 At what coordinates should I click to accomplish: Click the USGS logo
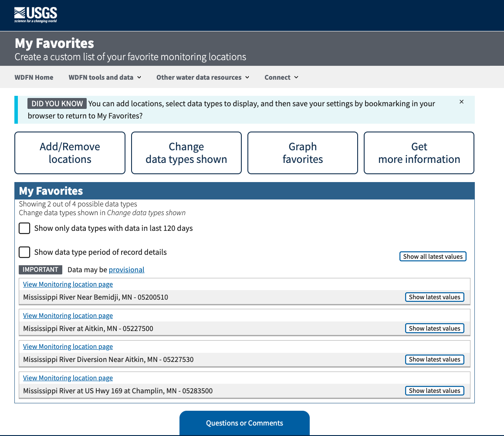click(x=36, y=15)
